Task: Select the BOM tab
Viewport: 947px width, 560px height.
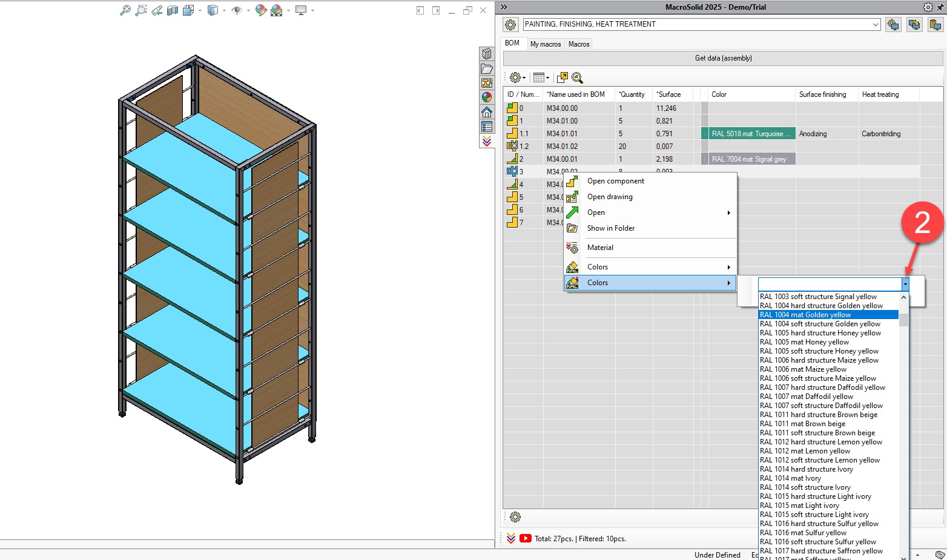Action: pyautogui.click(x=512, y=43)
